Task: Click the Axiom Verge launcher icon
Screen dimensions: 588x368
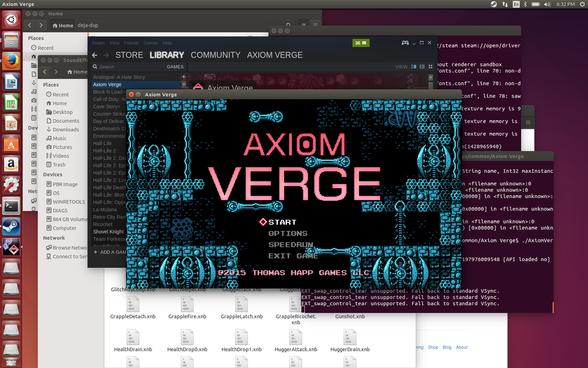Action: point(11,247)
